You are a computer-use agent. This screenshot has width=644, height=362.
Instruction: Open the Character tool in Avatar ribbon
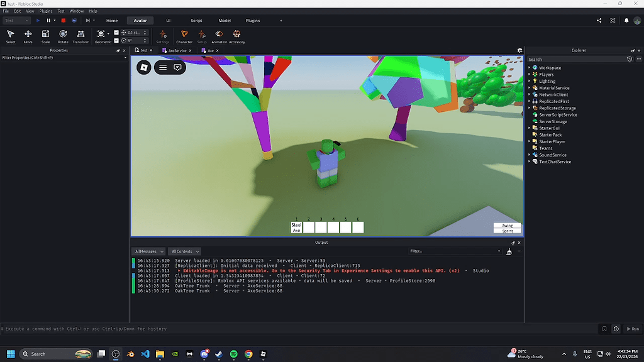click(x=184, y=36)
